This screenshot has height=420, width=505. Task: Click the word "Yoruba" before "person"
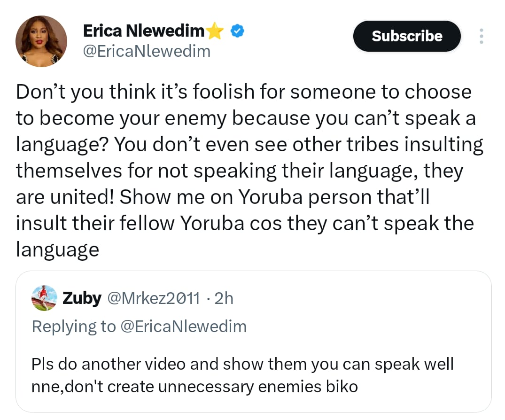click(269, 197)
